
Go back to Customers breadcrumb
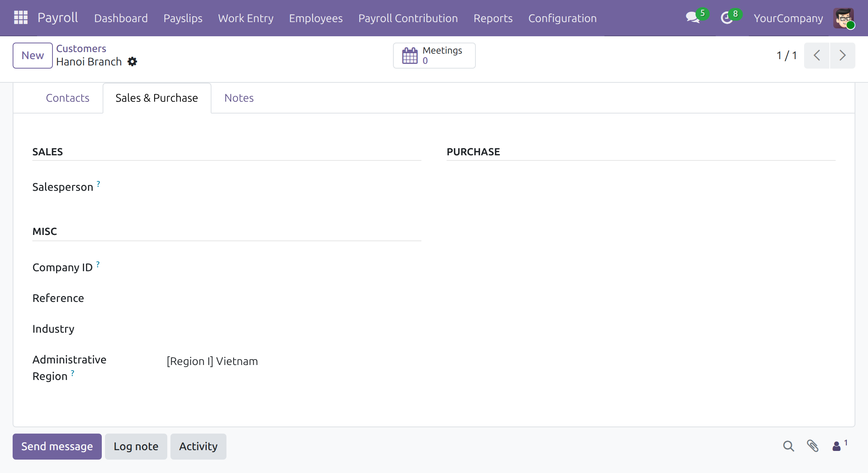(x=81, y=48)
